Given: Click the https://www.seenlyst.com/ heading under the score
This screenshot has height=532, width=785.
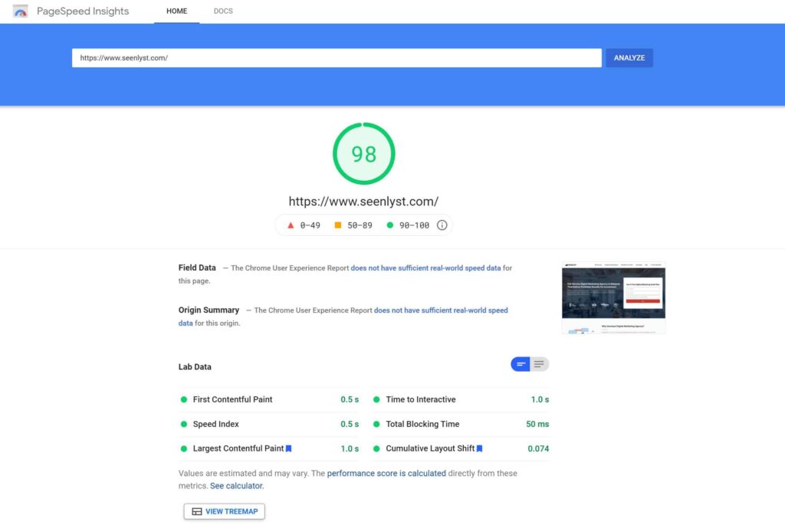Looking at the screenshot, I should point(363,201).
